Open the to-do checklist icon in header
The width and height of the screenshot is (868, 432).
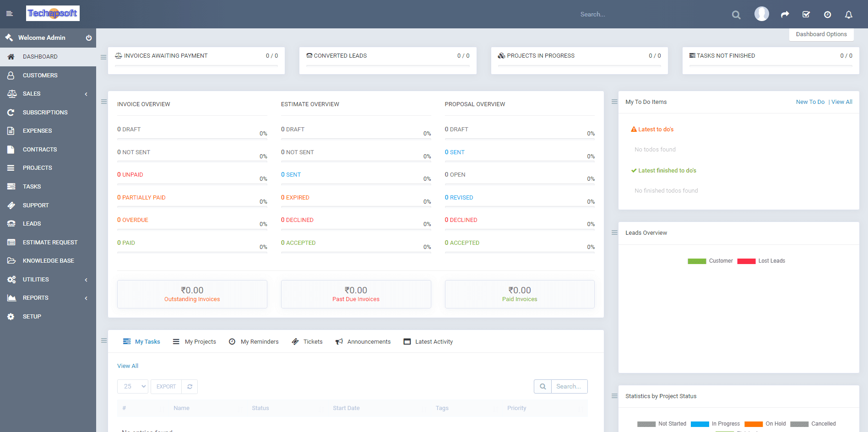[806, 15]
